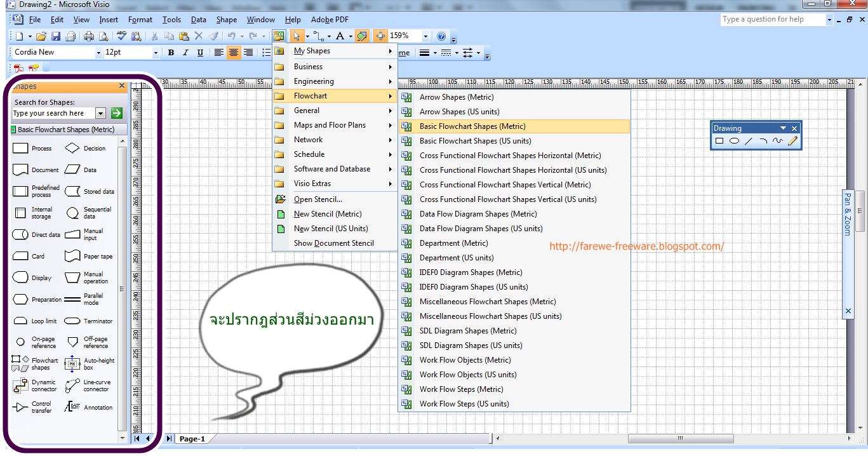Select Ellipse tool in Drawing toolbar
Viewport: 868px width, 456px height.
[734, 141]
